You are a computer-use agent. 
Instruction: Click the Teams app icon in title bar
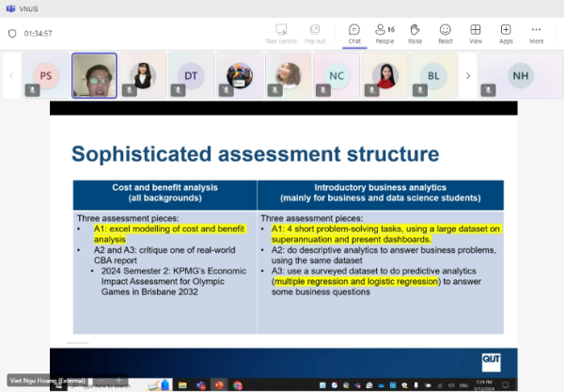(8, 7)
